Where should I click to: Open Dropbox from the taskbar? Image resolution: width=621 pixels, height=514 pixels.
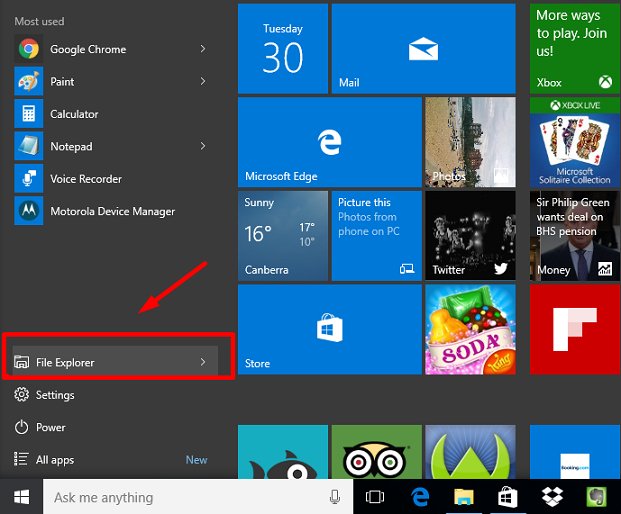coord(551,497)
